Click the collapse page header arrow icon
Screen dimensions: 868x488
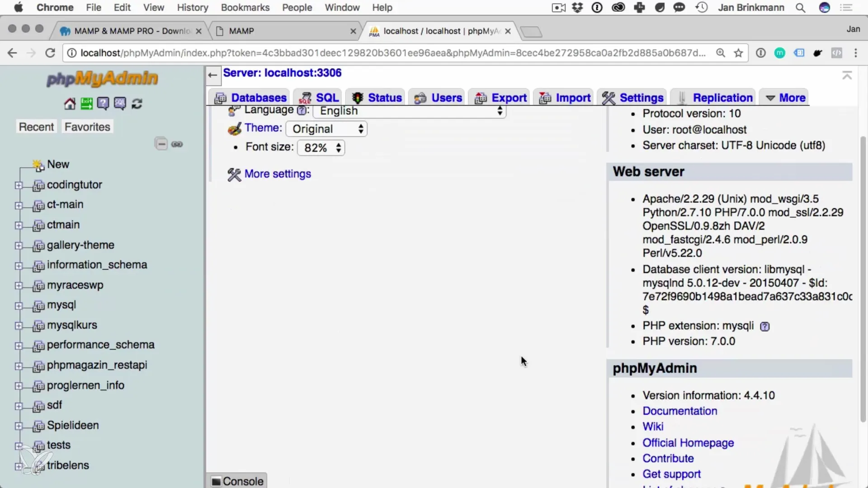847,75
